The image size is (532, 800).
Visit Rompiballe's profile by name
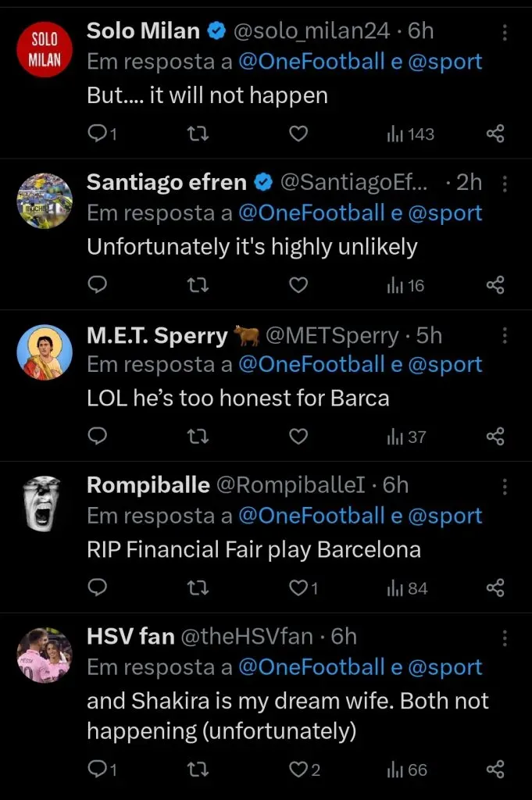(x=148, y=485)
